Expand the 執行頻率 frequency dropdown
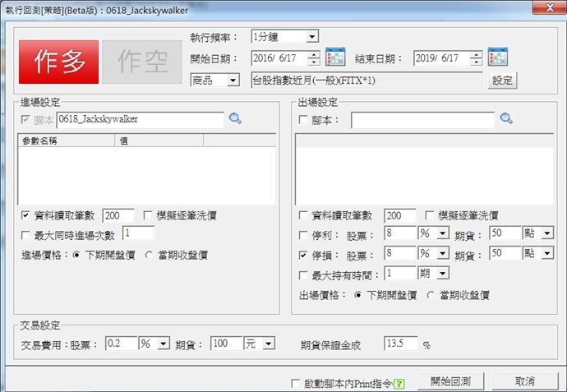 pyautogui.click(x=311, y=37)
